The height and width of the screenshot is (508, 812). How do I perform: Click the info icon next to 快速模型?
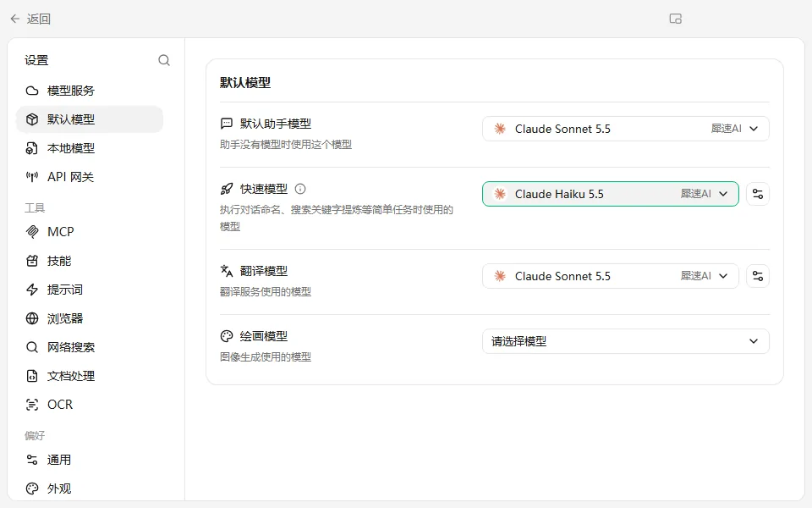point(299,189)
